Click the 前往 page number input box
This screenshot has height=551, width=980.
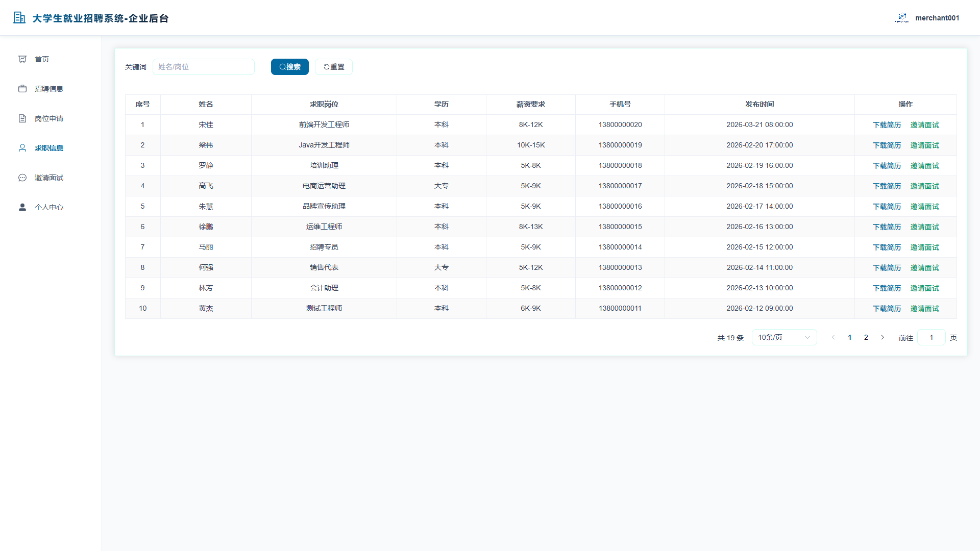click(x=932, y=337)
